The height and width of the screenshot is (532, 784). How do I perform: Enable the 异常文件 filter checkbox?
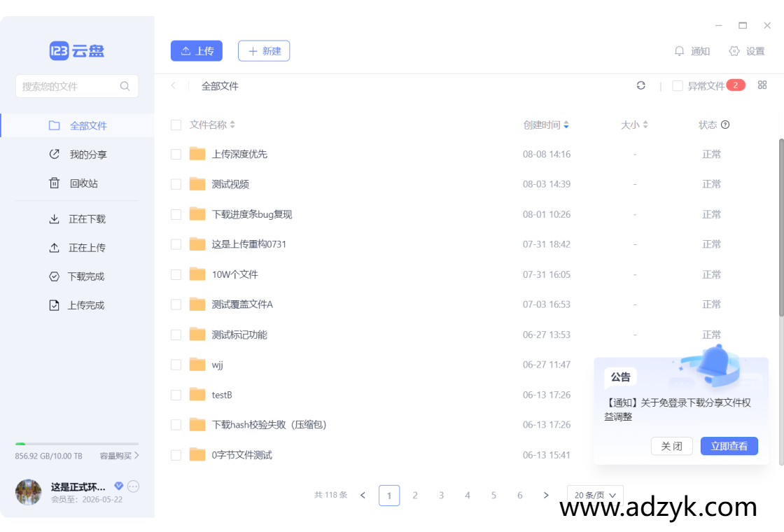tap(678, 85)
